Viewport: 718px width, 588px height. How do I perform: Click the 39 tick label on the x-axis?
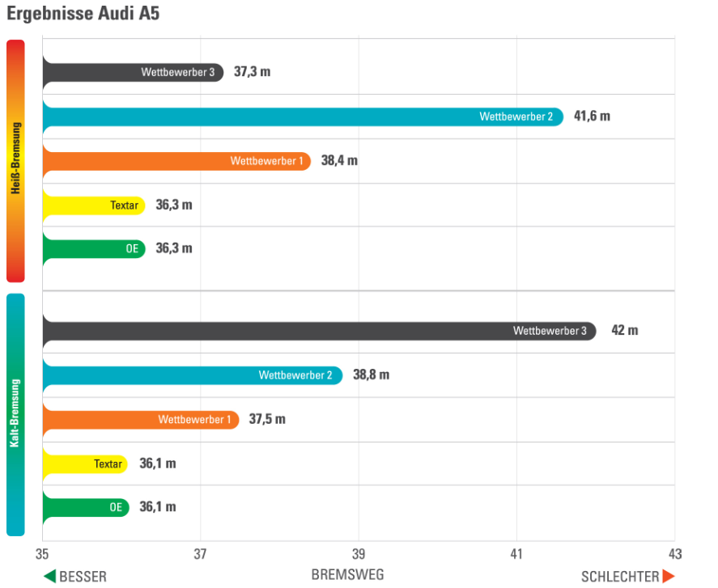359,555
